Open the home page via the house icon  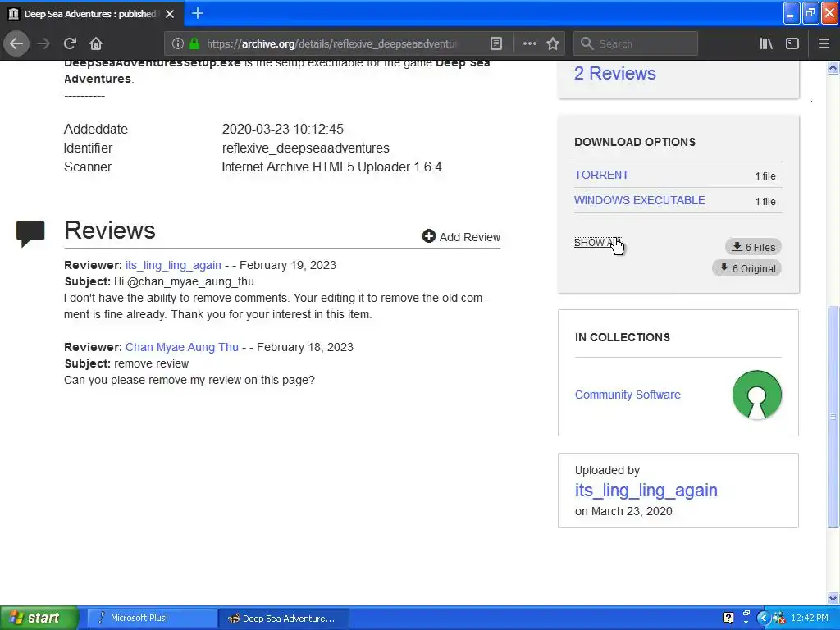(x=96, y=43)
